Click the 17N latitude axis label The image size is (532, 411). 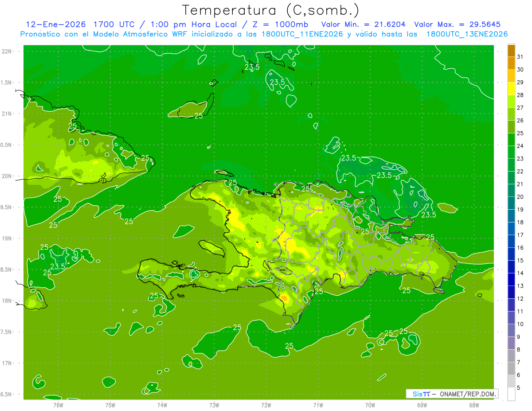(x=7, y=363)
